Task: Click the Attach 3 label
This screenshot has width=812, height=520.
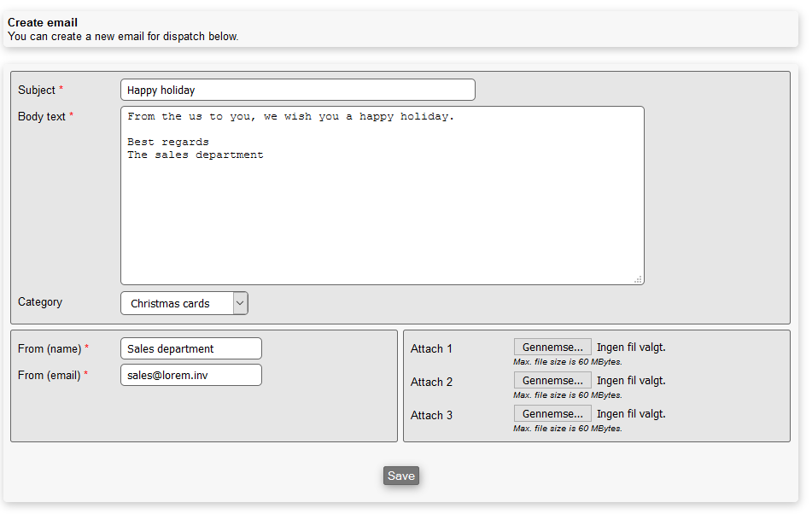Action: [431, 415]
